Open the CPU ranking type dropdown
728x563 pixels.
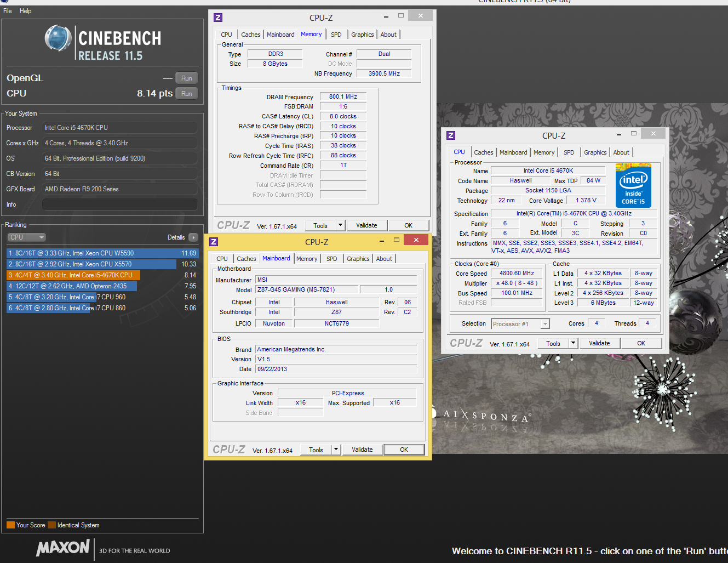[x=26, y=237]
